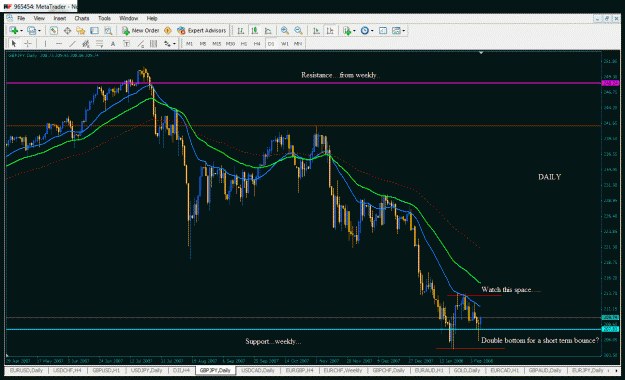This screenshot has height=380, width=625.
Task: Select the Equidistant Channel tool
Action: pos(86,43)
